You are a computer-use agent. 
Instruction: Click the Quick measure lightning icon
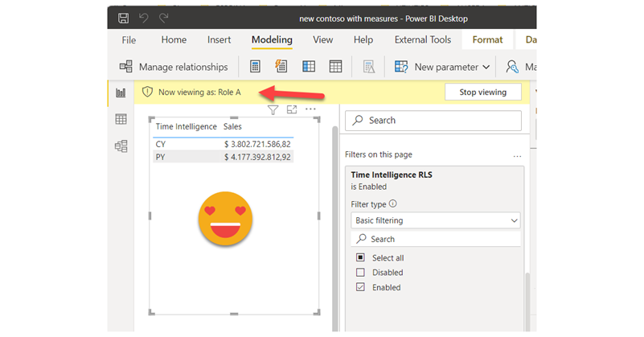pyautogui.click(x=281, y=67)
